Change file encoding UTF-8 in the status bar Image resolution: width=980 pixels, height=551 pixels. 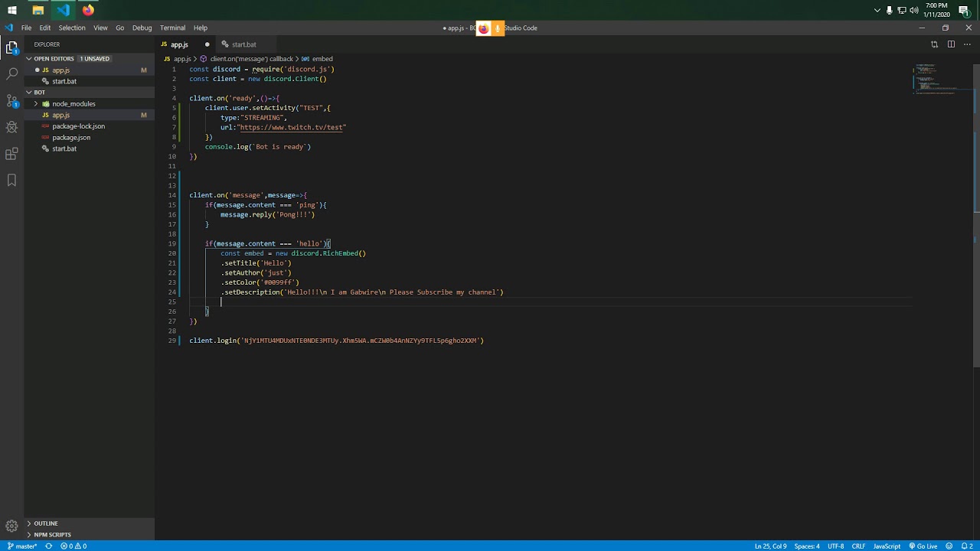point(835,546)
